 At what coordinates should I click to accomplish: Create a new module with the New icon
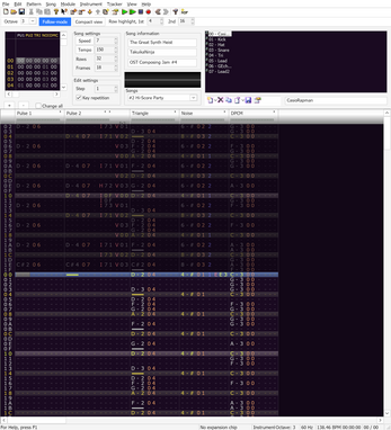tap(6, 12)
